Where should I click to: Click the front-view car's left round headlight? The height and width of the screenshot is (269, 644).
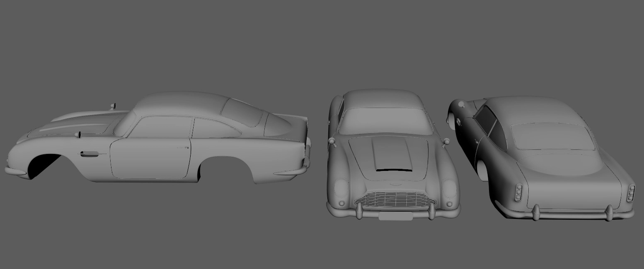(x=341, y=188)
